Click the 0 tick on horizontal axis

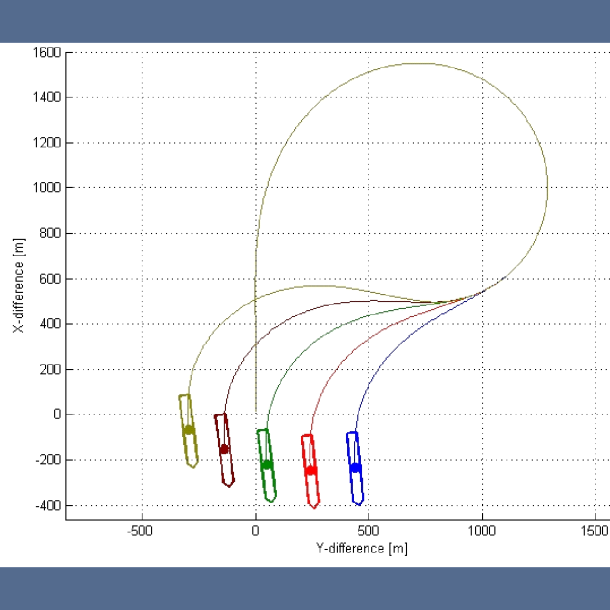(x=256, y=529)
